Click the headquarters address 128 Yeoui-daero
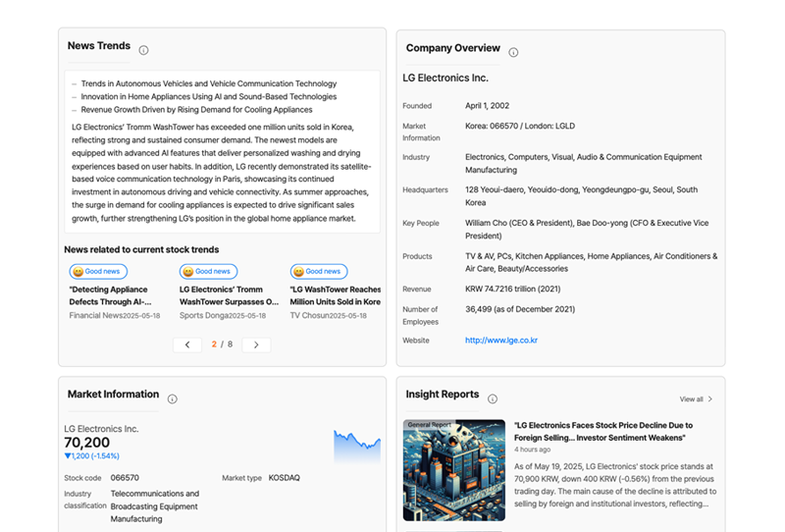 (581, 196)
